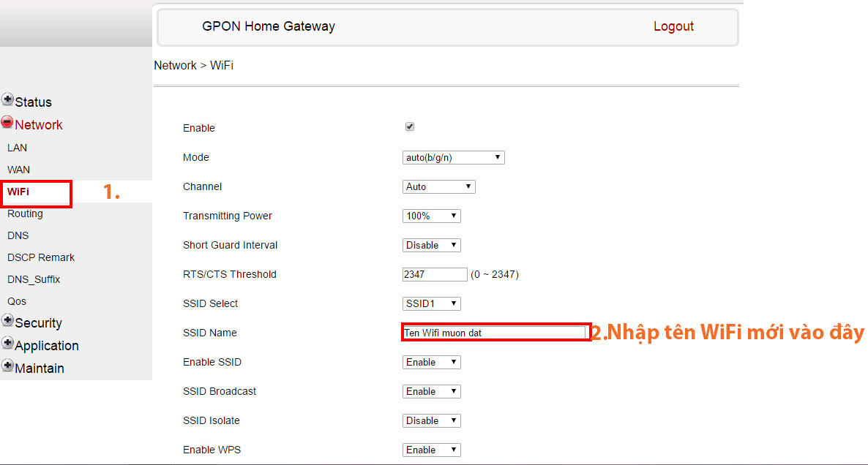Open the Routing menu item
Screen dimensions: 868x465
tap(25, 213)
